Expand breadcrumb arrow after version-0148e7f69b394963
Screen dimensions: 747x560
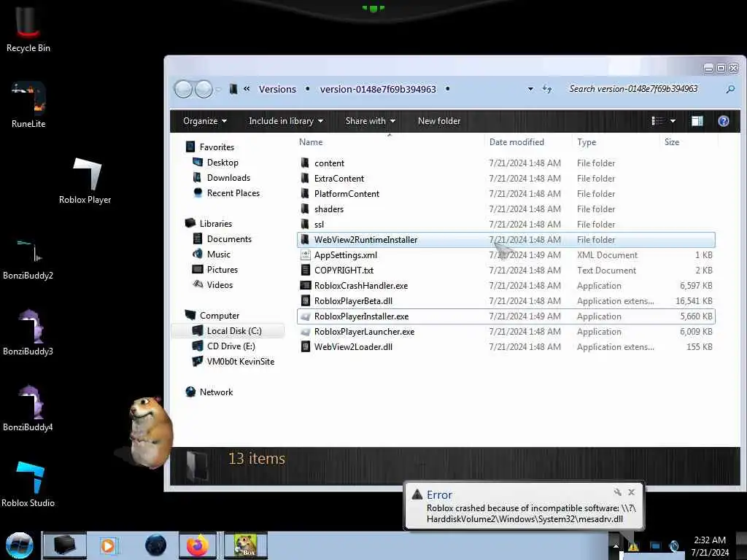pos(447,89)
